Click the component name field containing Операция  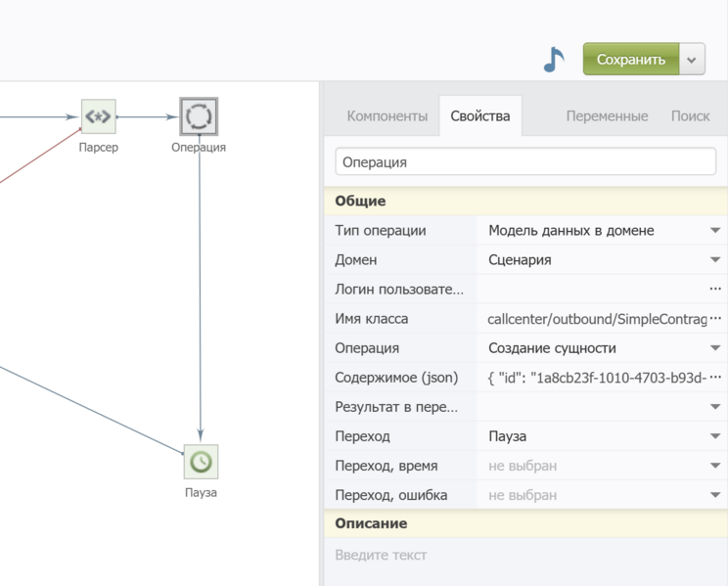(524, 162)
